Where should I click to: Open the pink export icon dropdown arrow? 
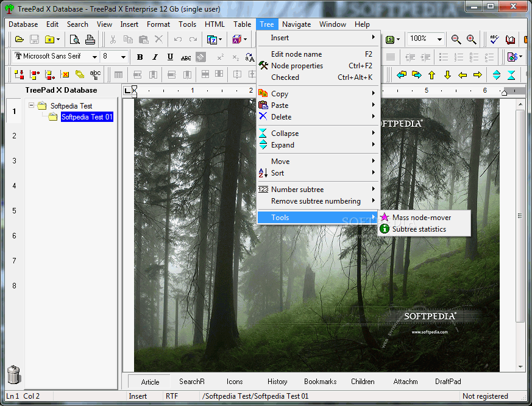click(520, 57)
